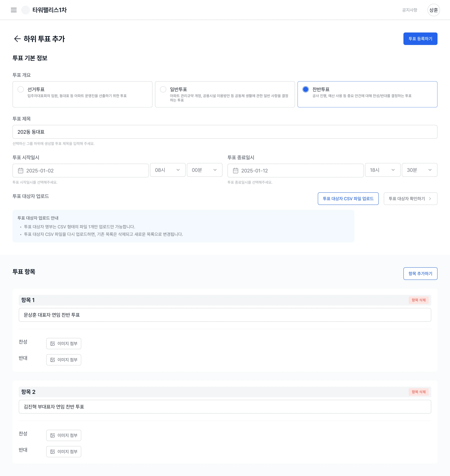Select the 선거투표 radio option

[21, 89]
